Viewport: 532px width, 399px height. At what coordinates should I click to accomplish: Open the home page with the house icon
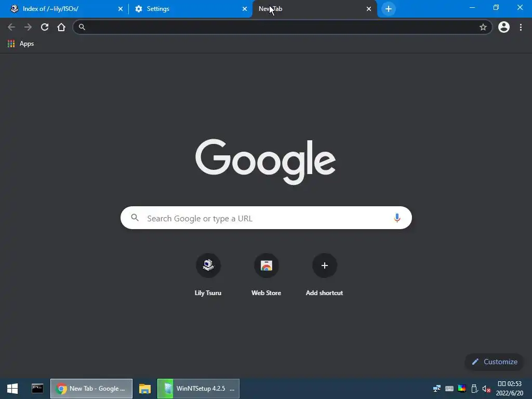pos(61,27)
